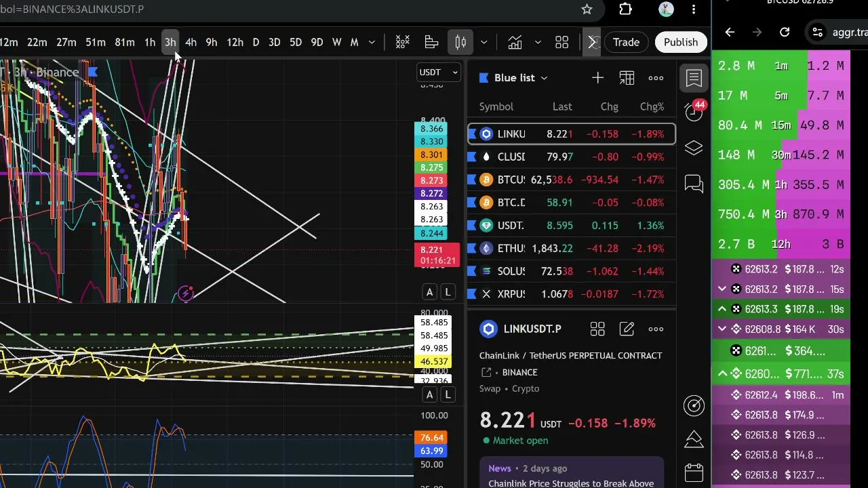This screenshot has height=488, width=868.
Task: Open the browser profile avatar
Action: point(666,9)
